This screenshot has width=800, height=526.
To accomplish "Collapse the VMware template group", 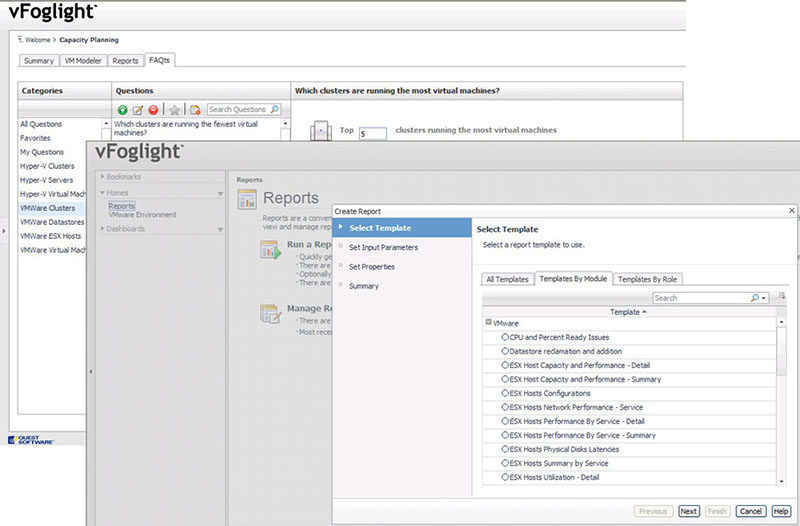I will 488,322.
